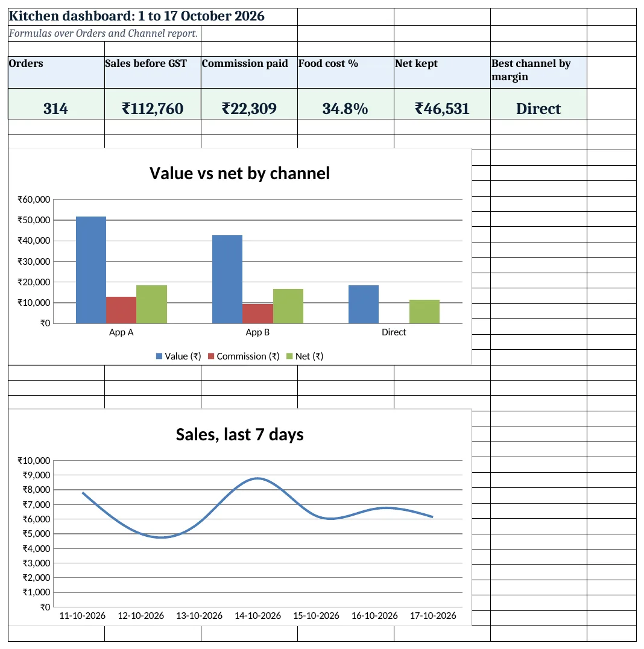Click the '₹60,000' axis label in bar chart

(34, 200)
